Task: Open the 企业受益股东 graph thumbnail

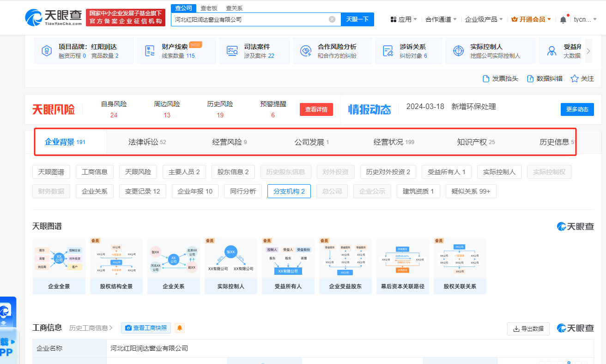Action: (x=345, y=266)
